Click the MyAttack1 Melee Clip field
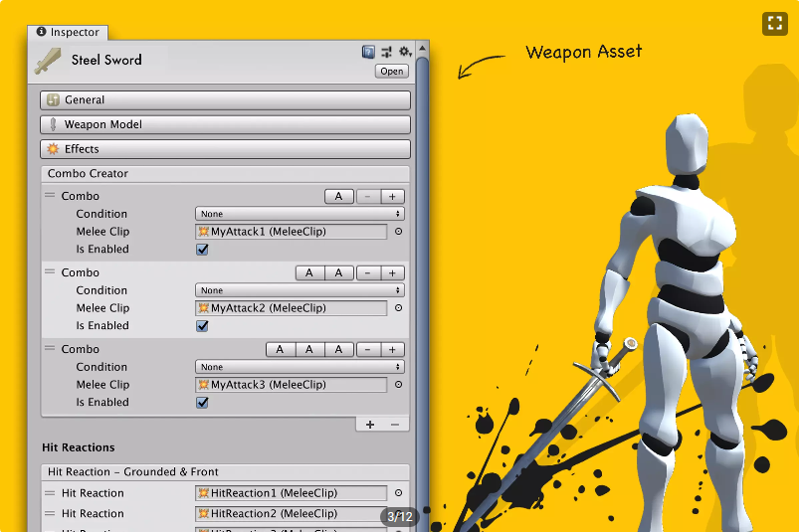The width and height of the screenshot is (799, 532). [x=291, y=232]
